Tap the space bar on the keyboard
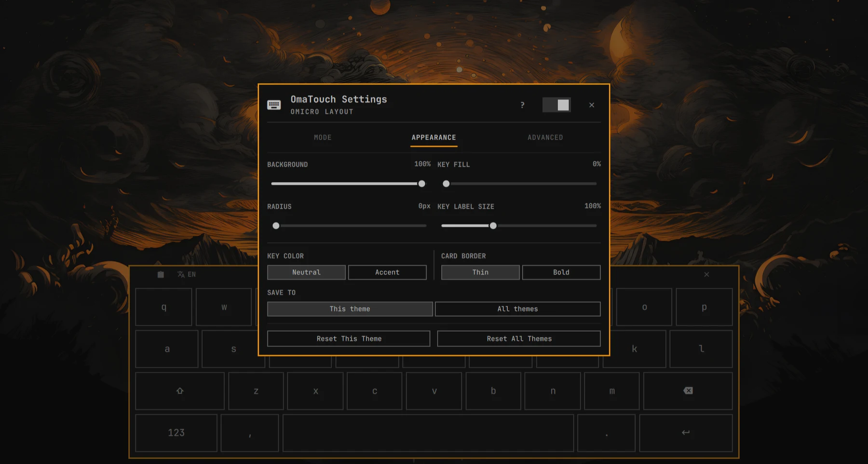The height and width of the screenshot is (464, 868). click(428, 433)
